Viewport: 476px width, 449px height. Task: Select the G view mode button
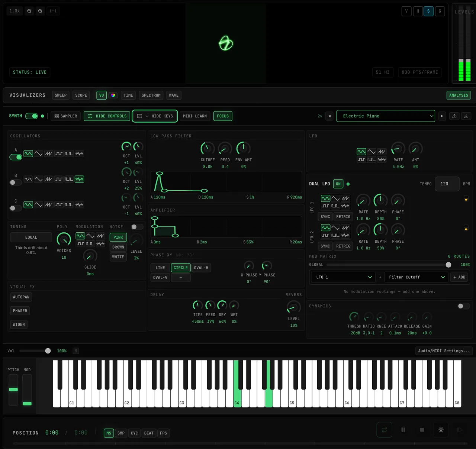point(440,11)
